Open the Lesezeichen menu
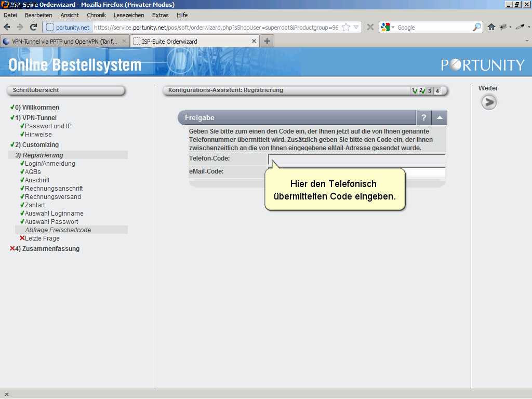 [129, 15]
